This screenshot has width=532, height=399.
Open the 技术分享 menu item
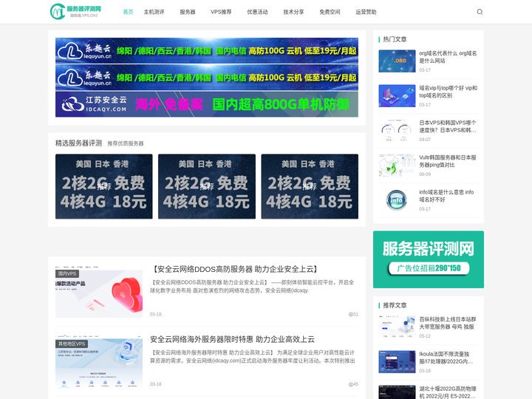coord(293,12)
